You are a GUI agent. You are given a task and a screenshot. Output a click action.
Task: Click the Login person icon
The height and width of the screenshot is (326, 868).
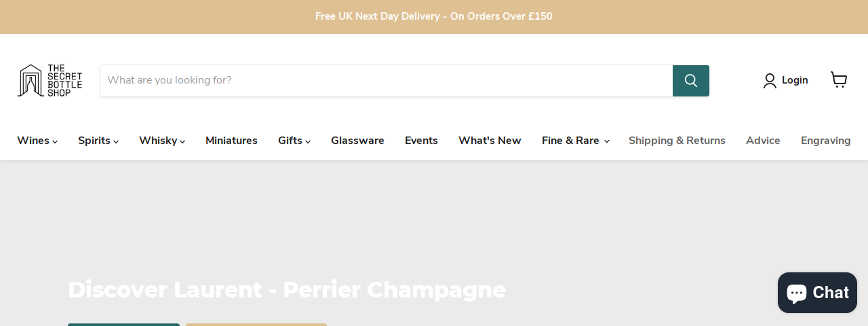[x=770, y=81]
